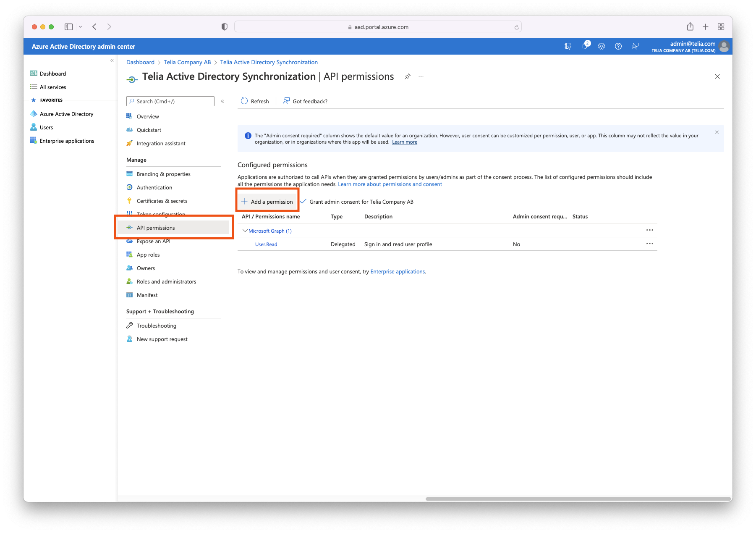Open Learn more about permissions and consent
Screen dimensions: 756x533
390,184
